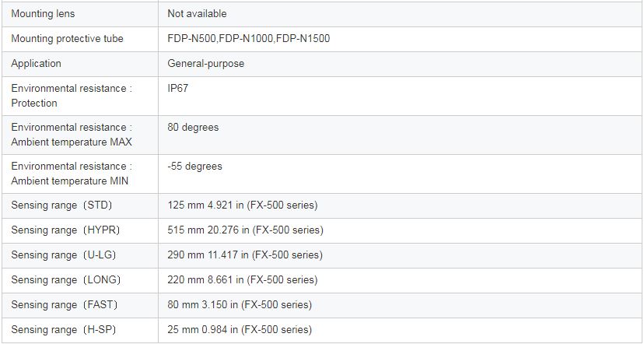Click the Ambient temperature MIN label
This screenshot has width=644, height=344.
click(x=72, y=174)
